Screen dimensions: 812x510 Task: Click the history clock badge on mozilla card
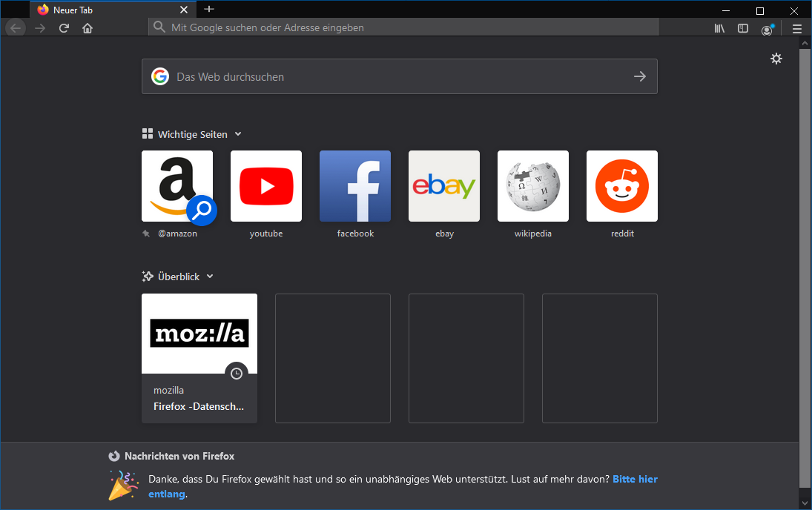click(237, 374)
